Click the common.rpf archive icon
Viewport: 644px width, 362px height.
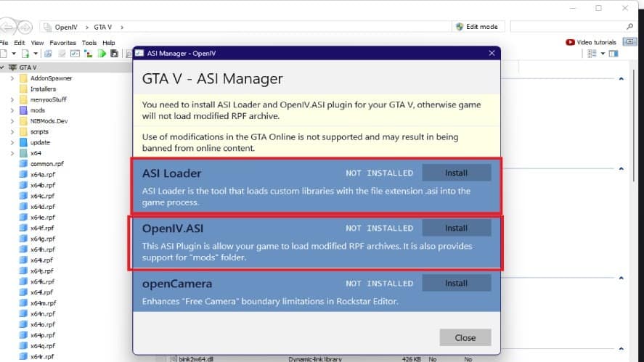coord(23,164)
